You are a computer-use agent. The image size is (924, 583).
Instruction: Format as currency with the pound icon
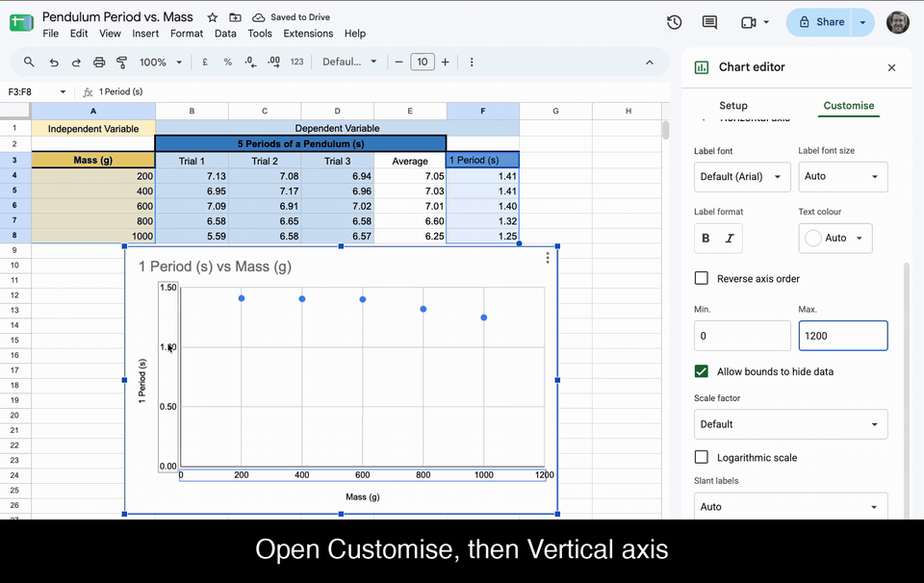coord(205,62)
